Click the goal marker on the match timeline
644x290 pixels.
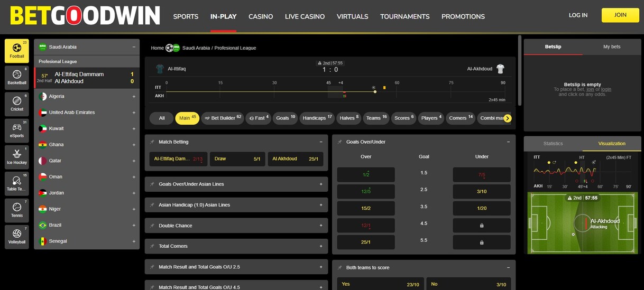click(374, 88)
